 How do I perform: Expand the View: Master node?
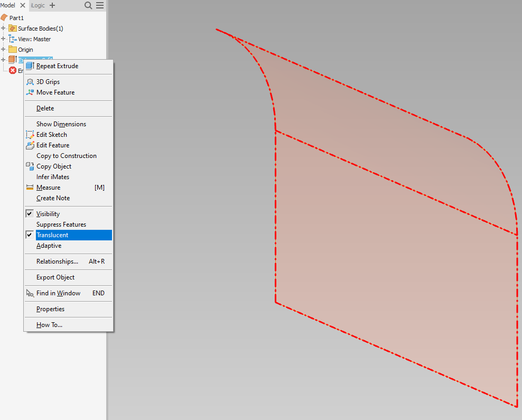tap(3, 39)
